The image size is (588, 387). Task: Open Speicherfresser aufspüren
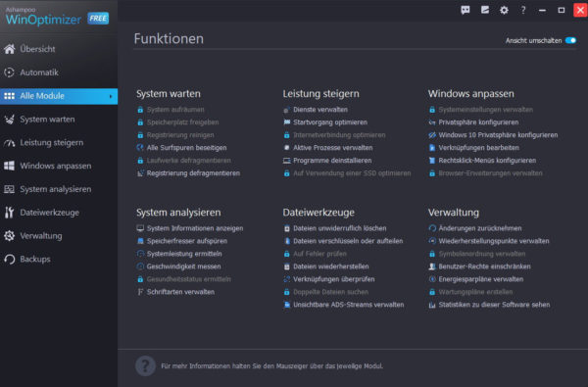pos(187,241)
